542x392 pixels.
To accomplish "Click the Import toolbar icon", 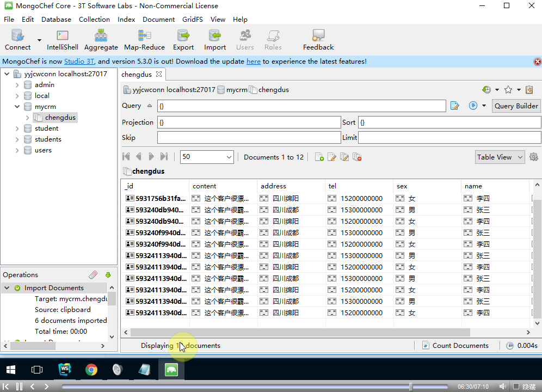I will coord(215,40).
